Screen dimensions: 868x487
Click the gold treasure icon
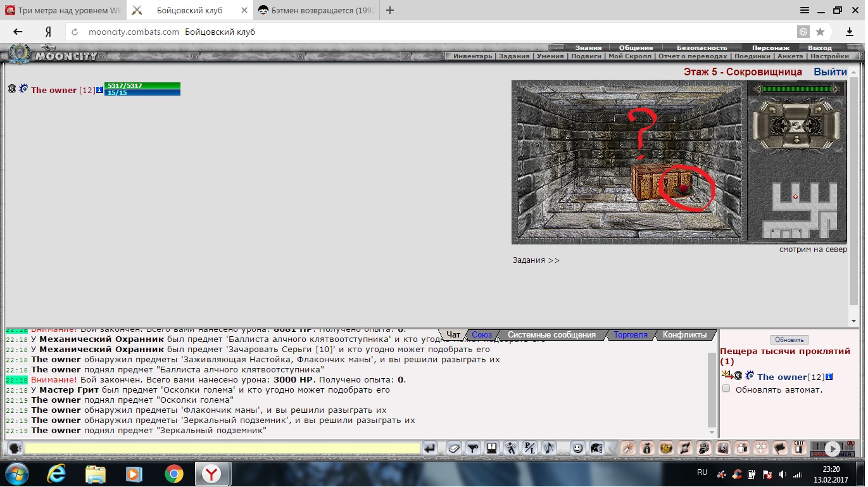[665, 448]
